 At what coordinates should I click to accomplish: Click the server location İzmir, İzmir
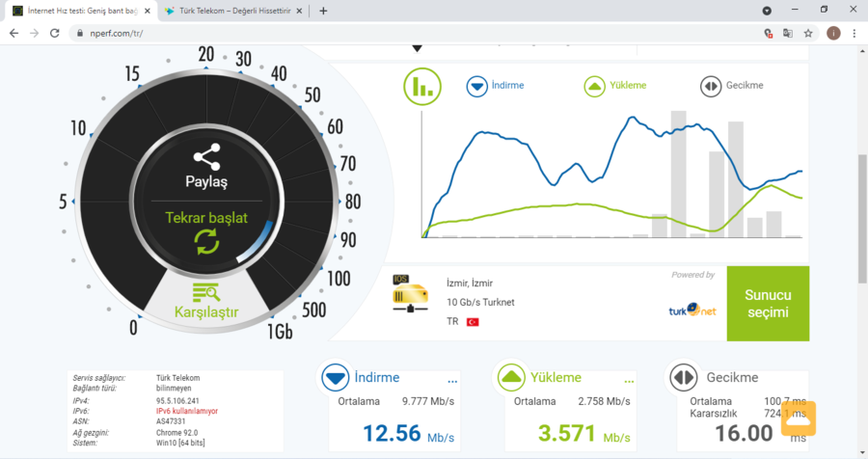pos(470,283)
